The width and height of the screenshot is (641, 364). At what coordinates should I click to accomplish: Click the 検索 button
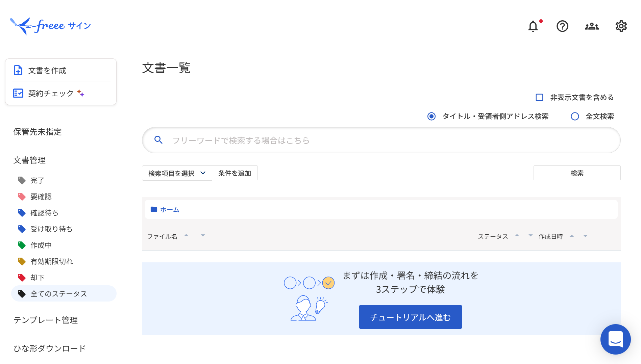[577, 173]
